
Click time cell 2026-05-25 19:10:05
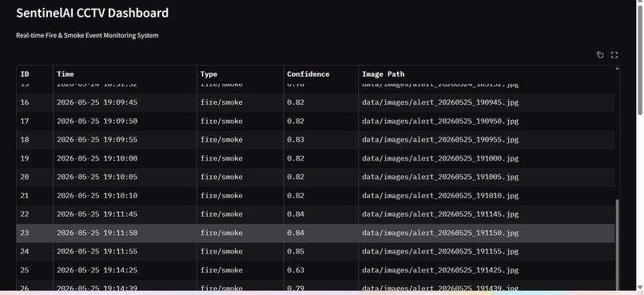(x=125, y=177)
